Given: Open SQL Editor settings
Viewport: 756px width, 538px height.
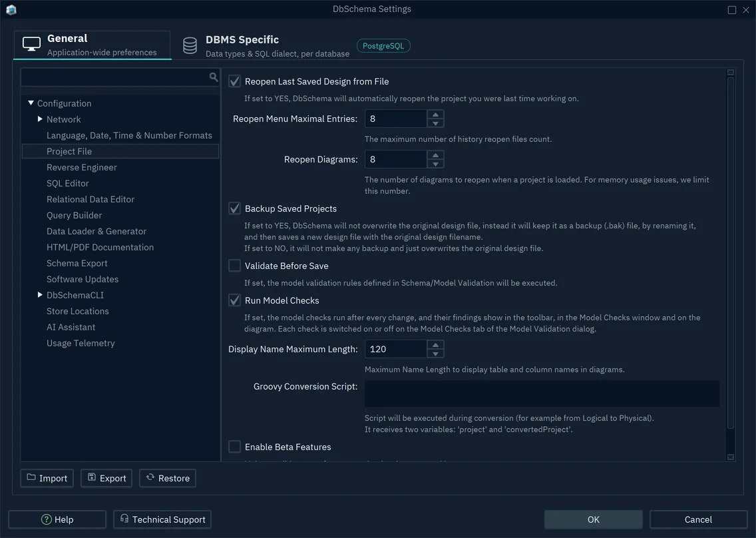Looking at the screenshot, I should tap(67, 183).
